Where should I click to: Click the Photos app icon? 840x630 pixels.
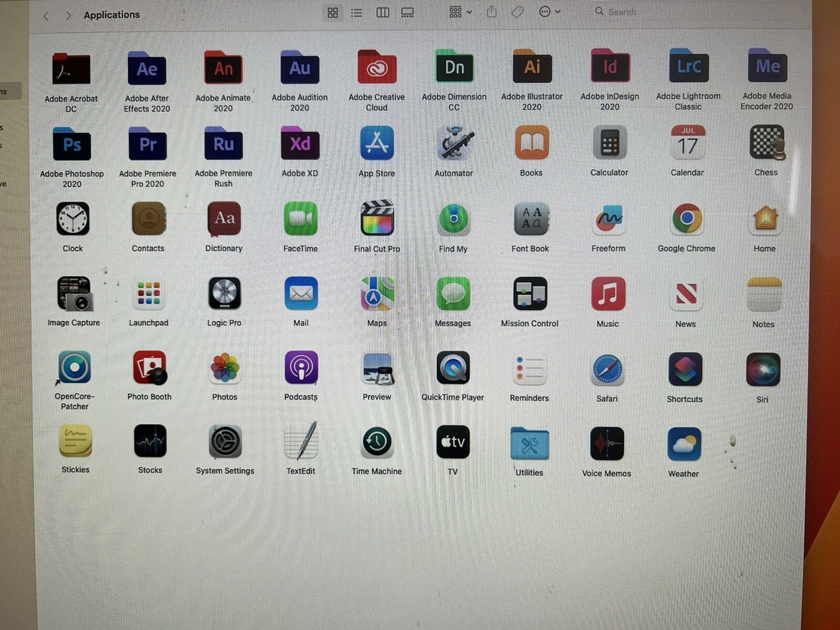[225, 368]
